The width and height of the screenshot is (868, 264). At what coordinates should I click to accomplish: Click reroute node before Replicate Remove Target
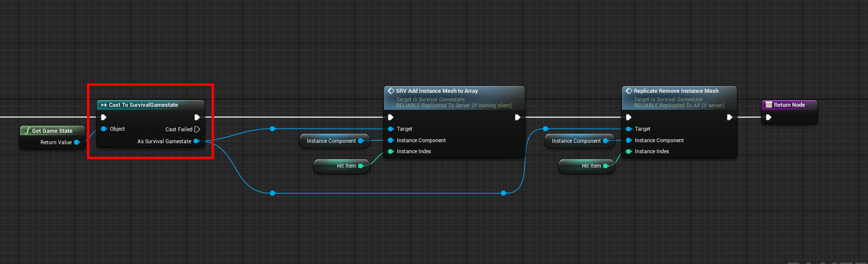click(x=545, y=129)
